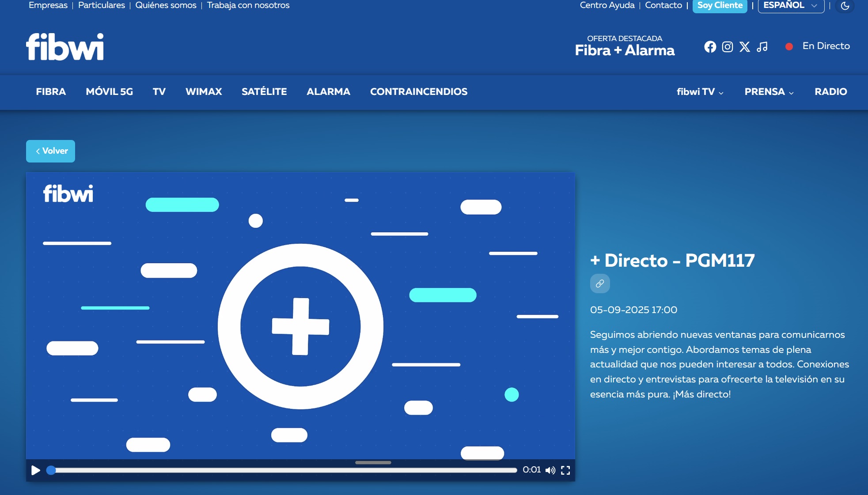Screen dimensions: 868x495
Task: Open the fibwi Instagram icon
Action: coord(728,46)
